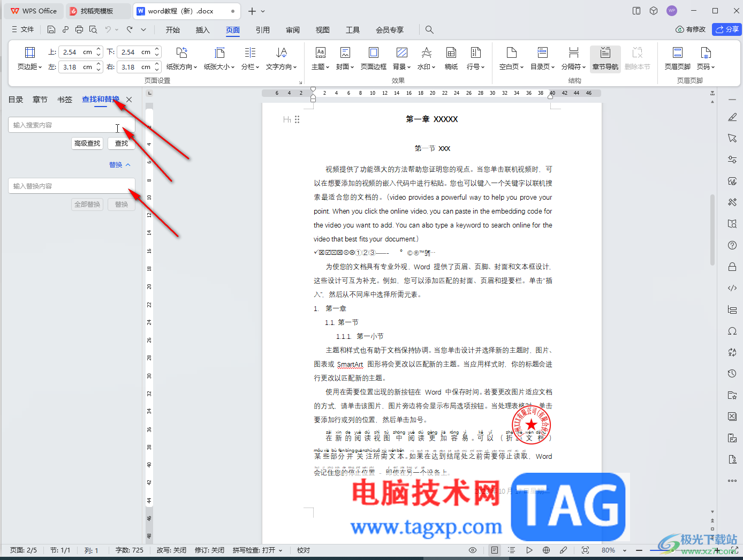Click the 查找 find button
This screenshot has height=560, width=743.
pyautogui.click(x=122, y=143)
